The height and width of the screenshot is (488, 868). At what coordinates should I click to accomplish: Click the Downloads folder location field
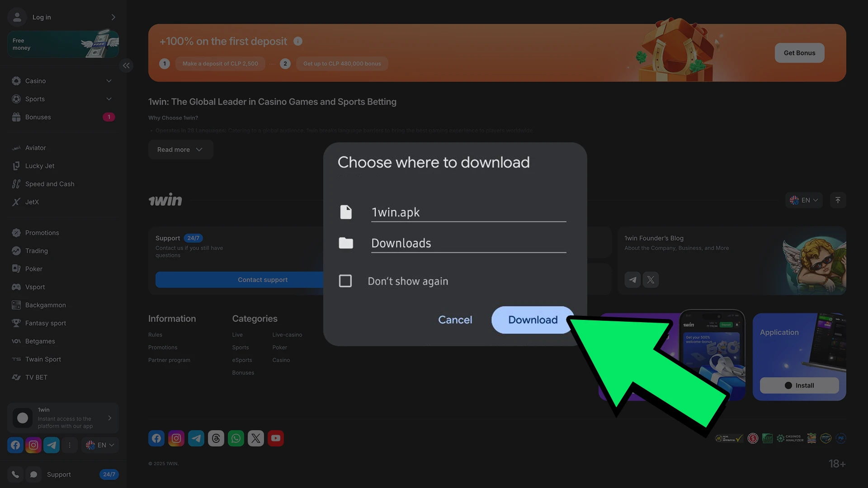pos(468,243)
